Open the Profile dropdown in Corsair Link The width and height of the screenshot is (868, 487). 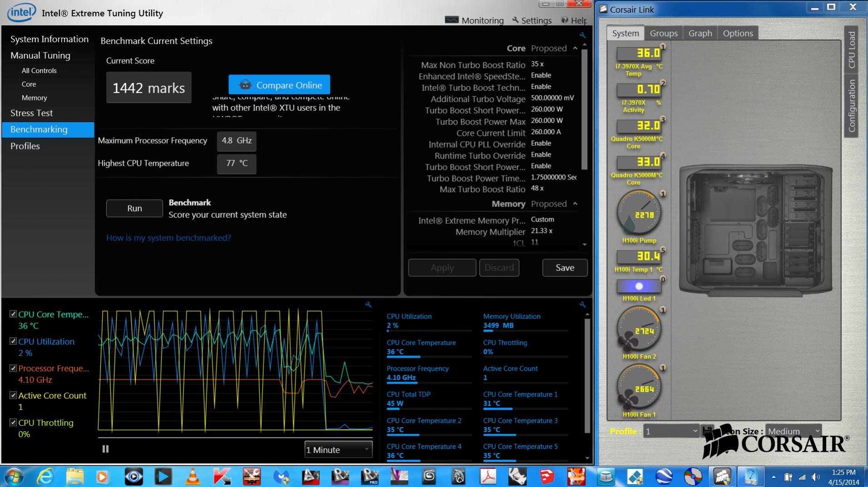(671, 431)
